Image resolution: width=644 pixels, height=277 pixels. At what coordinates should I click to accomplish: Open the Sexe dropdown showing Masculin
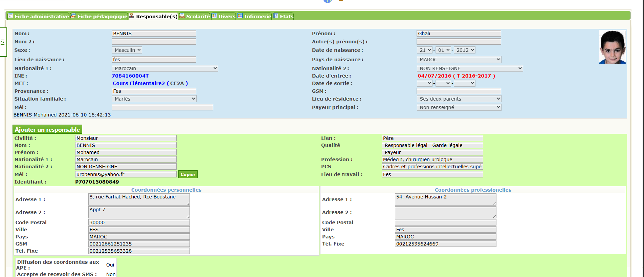coord(127,50)
